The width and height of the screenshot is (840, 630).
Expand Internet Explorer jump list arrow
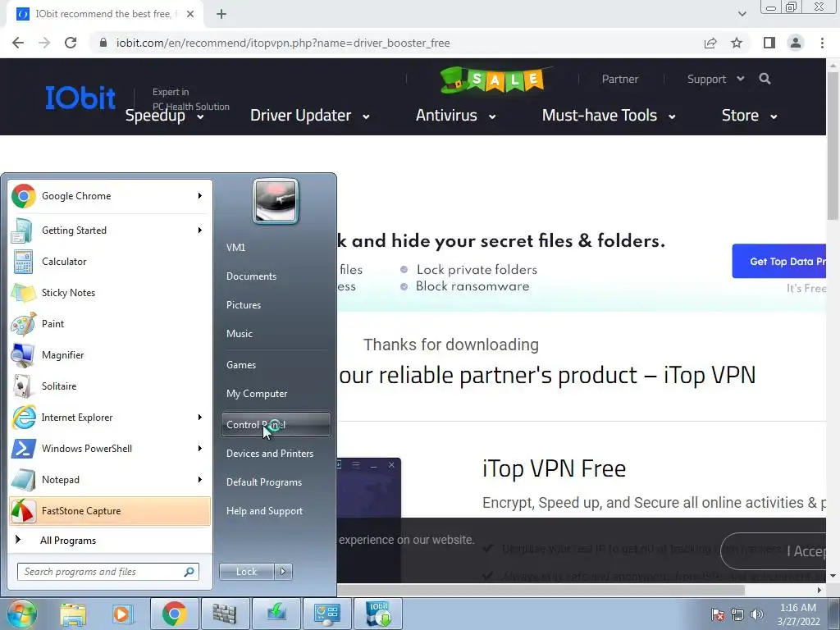200,418
